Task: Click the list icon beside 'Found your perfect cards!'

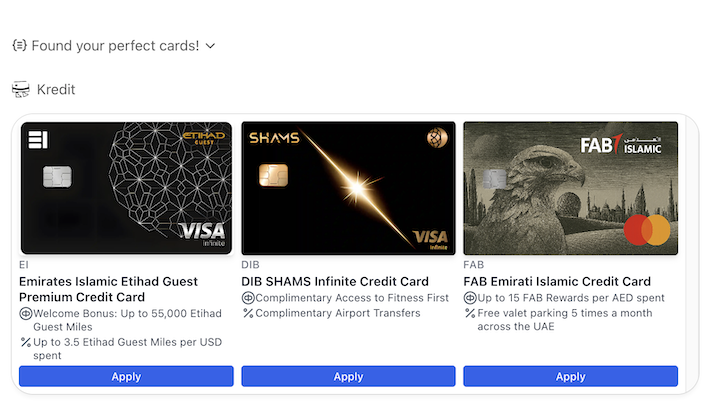Action: [19, 46]
